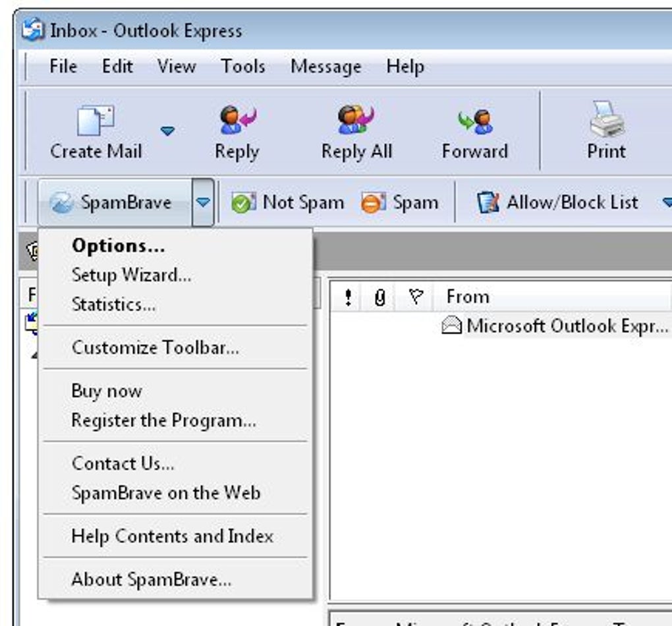Sort by the flag column header
The width and height of the screenshot is (672, 626).
point(416,297)
